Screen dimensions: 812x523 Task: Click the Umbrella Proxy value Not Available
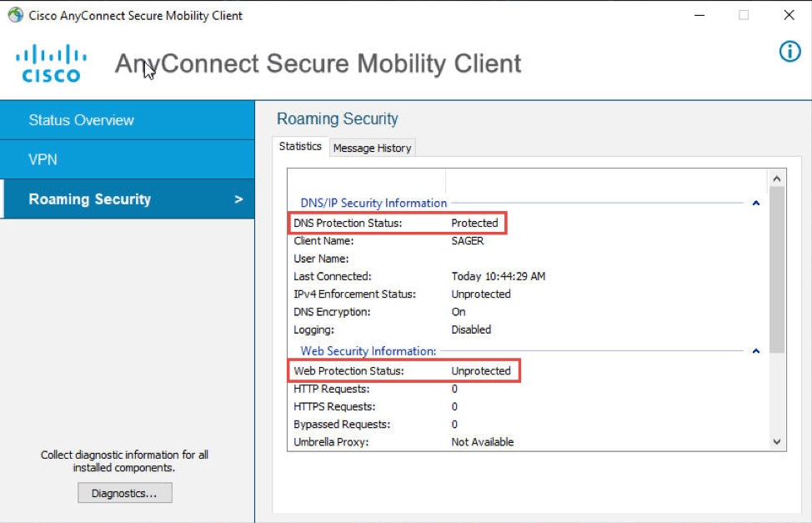click(x=482, y=441)
